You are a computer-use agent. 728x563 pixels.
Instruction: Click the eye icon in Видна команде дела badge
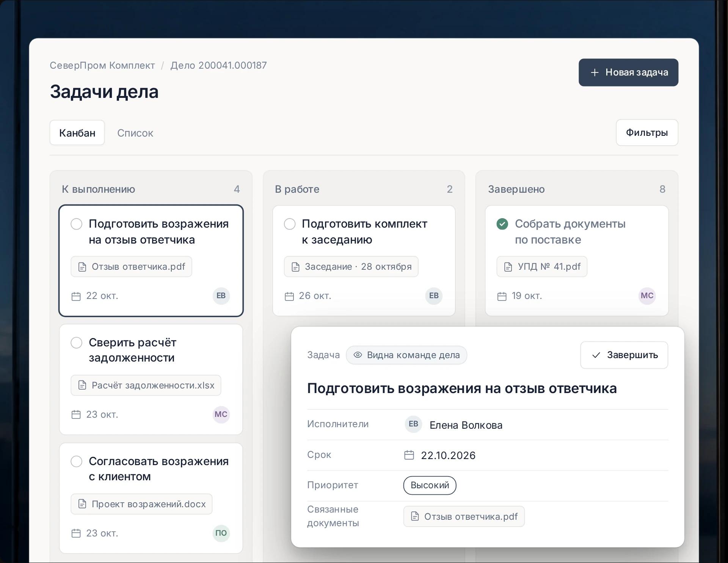(358, 355)
